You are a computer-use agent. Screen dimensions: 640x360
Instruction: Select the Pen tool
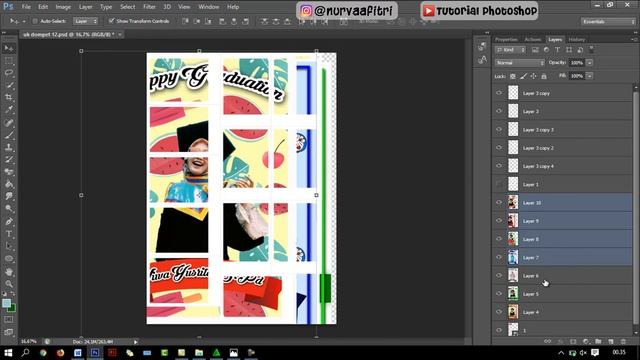(9, 222)
